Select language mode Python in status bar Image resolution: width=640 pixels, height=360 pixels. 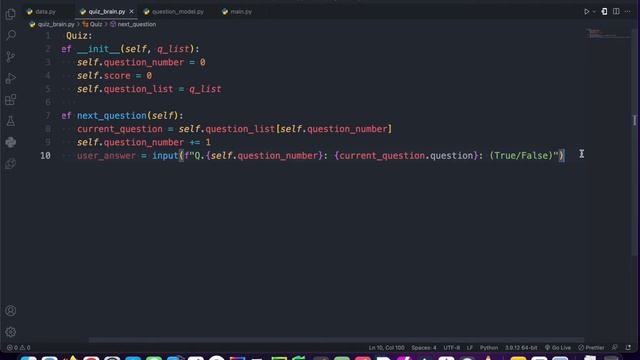pos(489,348)
